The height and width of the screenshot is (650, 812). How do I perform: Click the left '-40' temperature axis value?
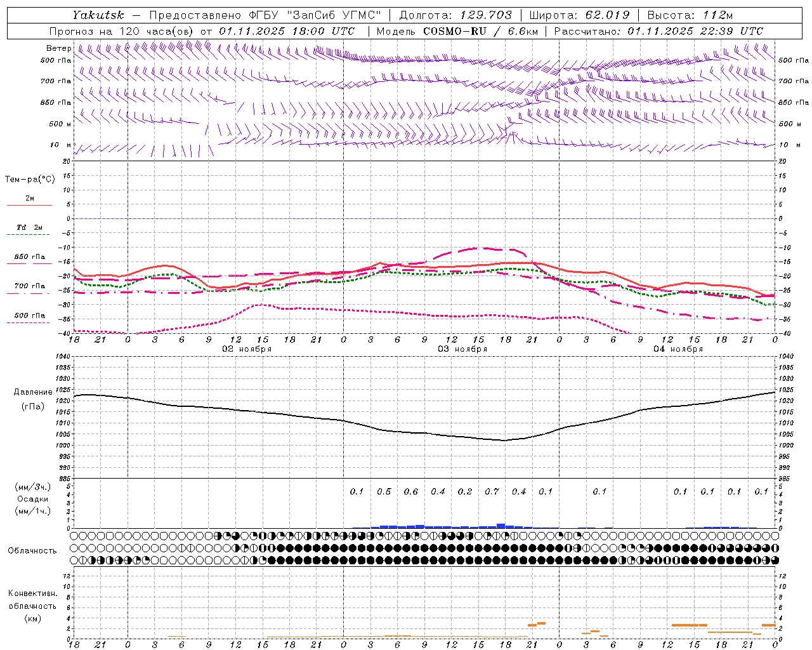pos(65,333)
